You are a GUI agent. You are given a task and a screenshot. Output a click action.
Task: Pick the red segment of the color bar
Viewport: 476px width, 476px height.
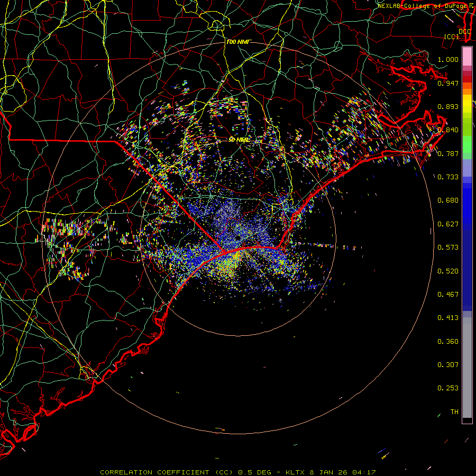(467, 79)
